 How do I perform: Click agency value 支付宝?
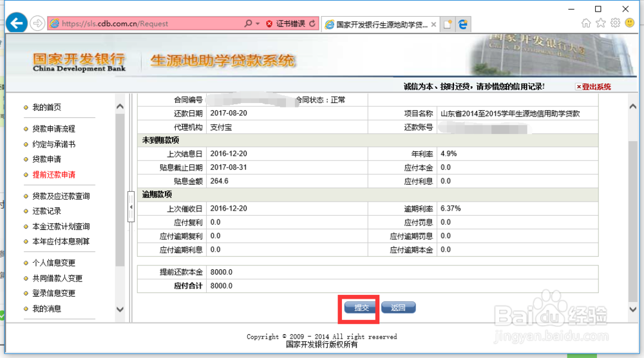[221, 127]
